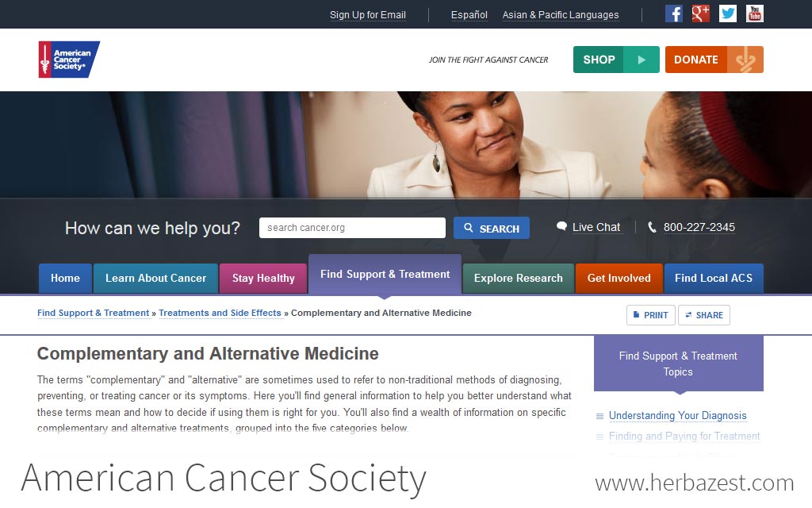This screenshot has width=812, height=508.
Task: Switch to the Stay Healthy tab
Action: (x=263, y=279)
